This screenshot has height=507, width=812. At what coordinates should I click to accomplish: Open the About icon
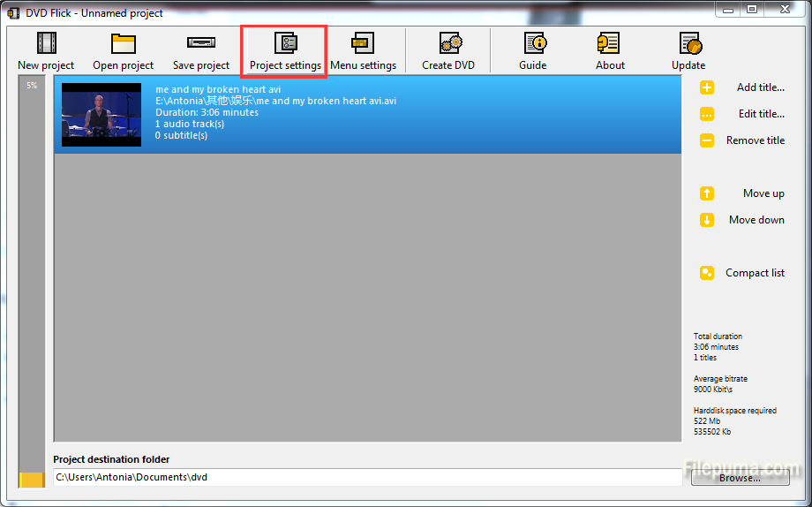click(x=610, y=43)
